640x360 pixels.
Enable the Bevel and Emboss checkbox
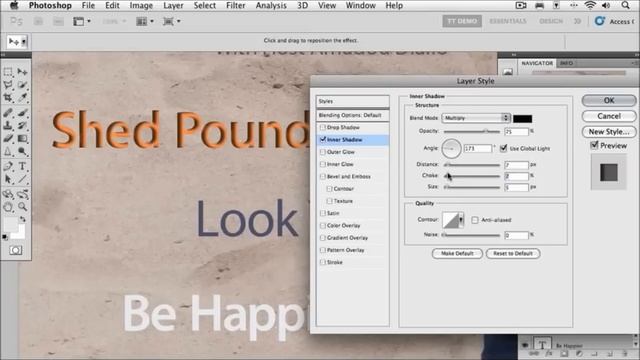click(322, 176)
